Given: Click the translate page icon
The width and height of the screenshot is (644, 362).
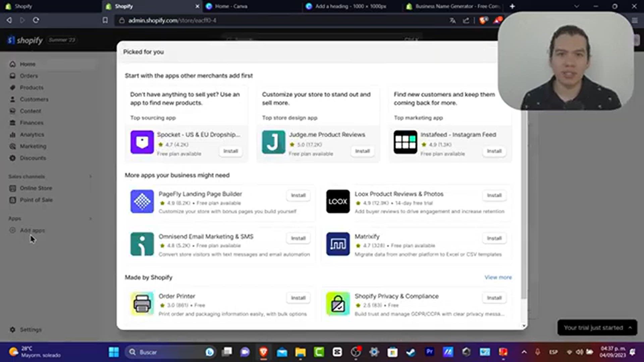Looking at the screenshot, I should tap(452, 20).
